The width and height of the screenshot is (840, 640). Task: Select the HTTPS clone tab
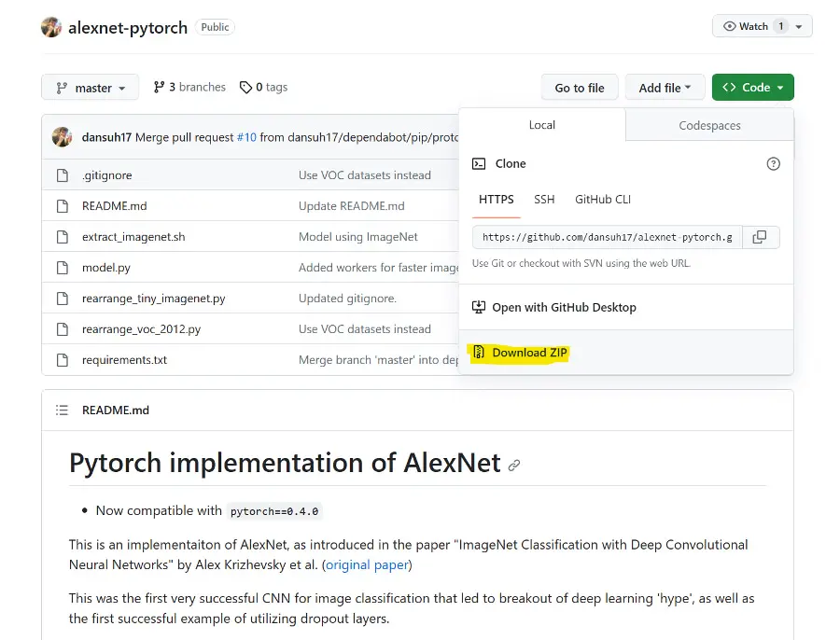(497, 200)
